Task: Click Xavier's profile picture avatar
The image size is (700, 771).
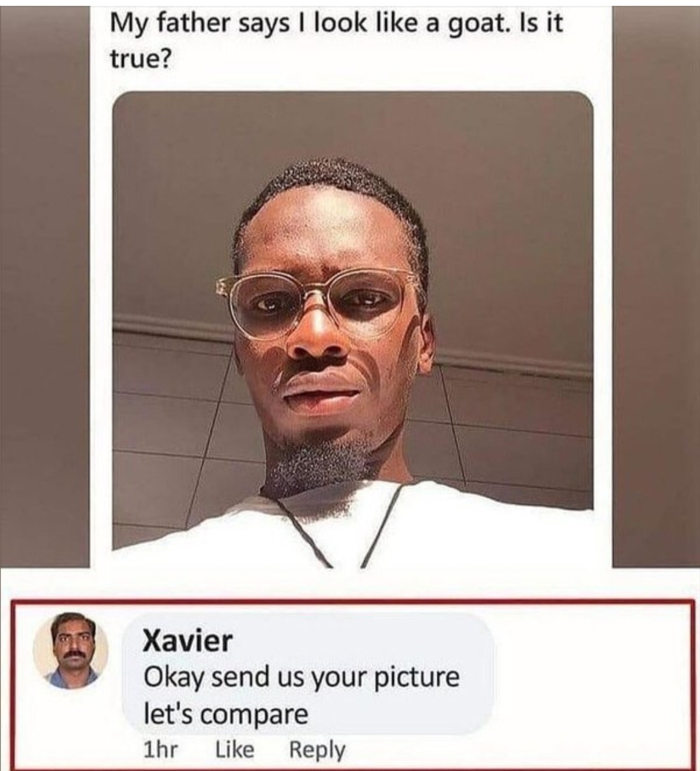Action: (71, 650)
